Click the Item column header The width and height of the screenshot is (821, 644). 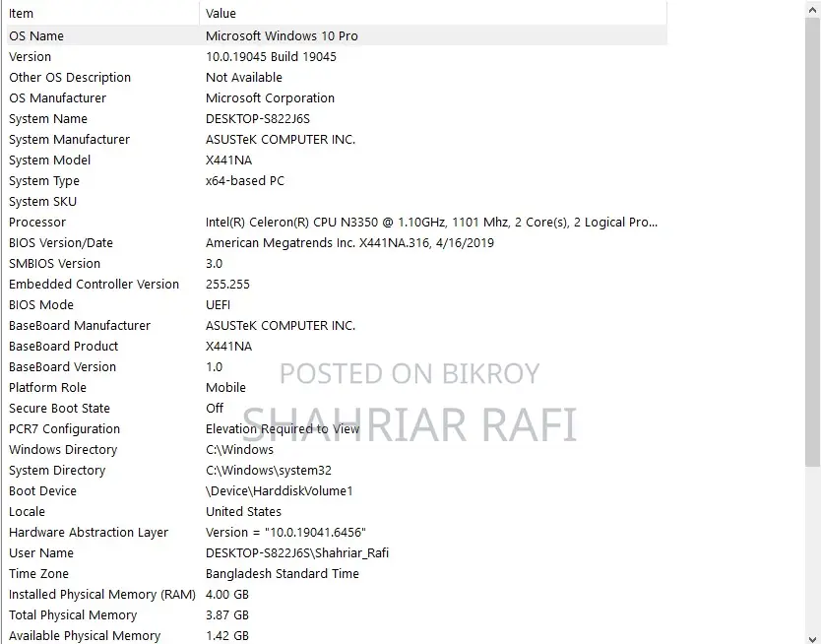(102, 13)
